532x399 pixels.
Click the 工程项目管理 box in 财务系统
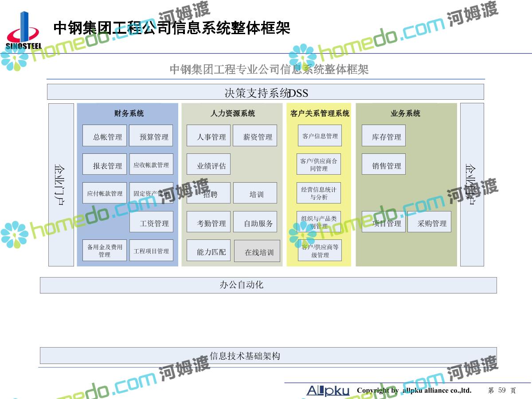(151, 250)
